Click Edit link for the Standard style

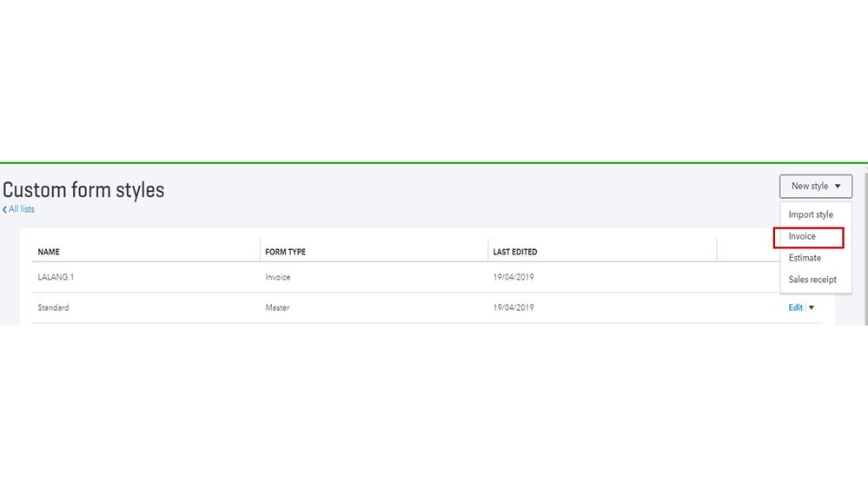point(795,307)
